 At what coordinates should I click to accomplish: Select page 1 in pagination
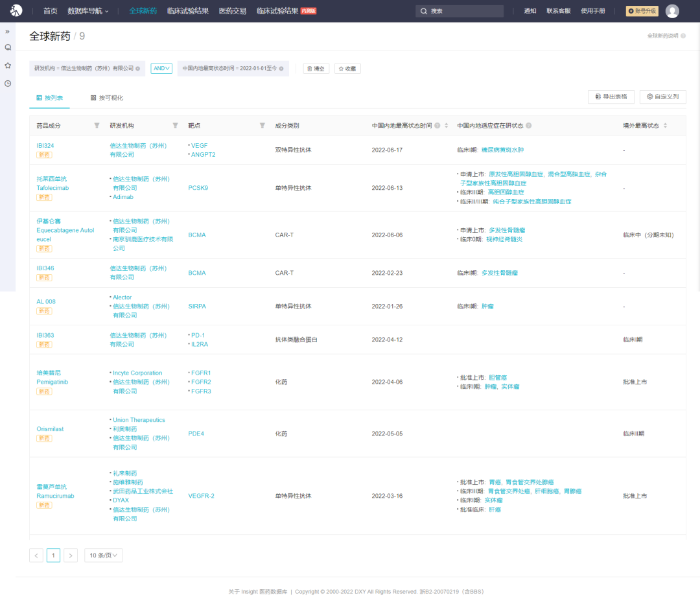tap(53, 555)
